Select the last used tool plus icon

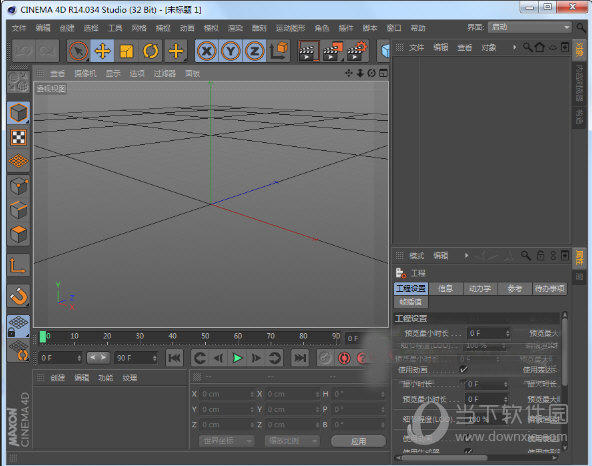pos(176,51)
